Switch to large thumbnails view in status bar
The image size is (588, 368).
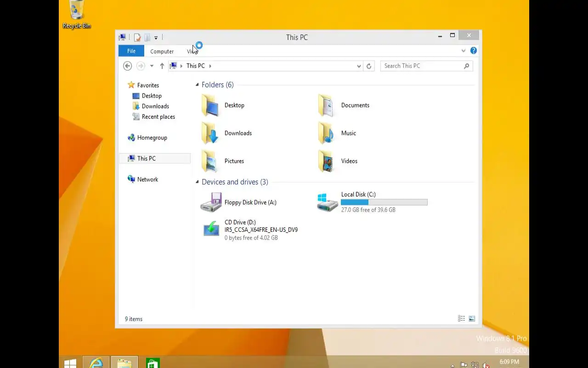[x=472, y=319]
